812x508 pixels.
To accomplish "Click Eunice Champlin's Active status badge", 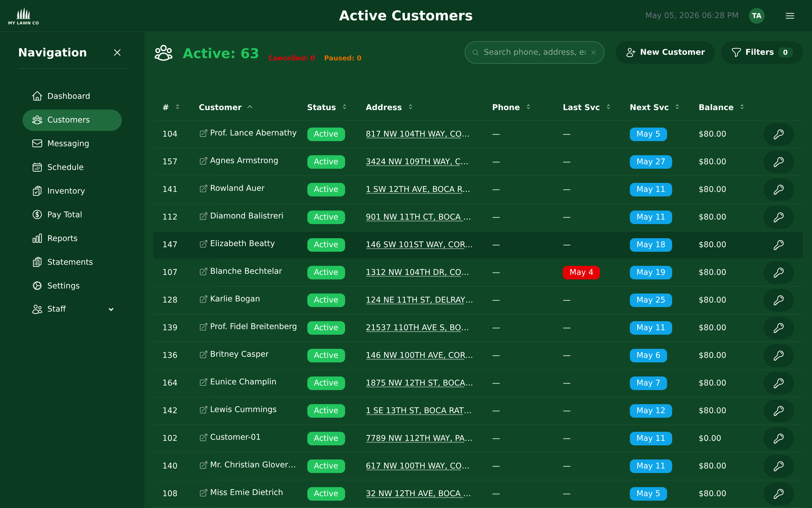I will coord(326,383).
